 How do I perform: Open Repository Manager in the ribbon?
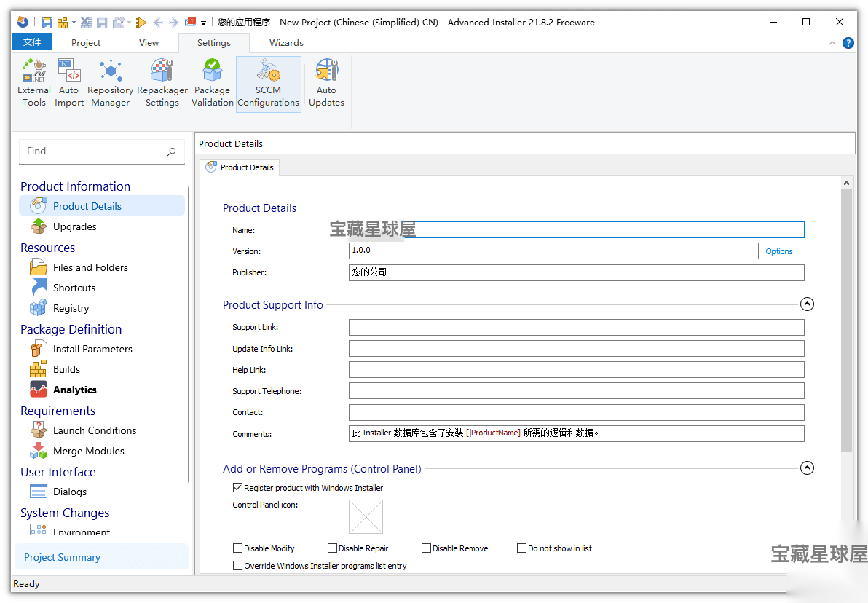[x=110, y=83]
